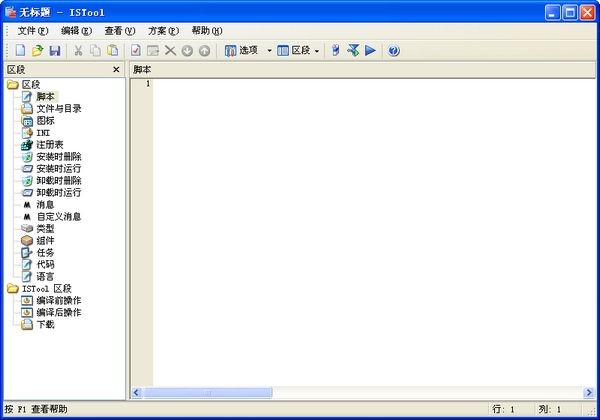Open the dropdown arrow next to 选项
Image resolution: width=600 pixels, height=420 pixels.
click(x=269, y=50)
